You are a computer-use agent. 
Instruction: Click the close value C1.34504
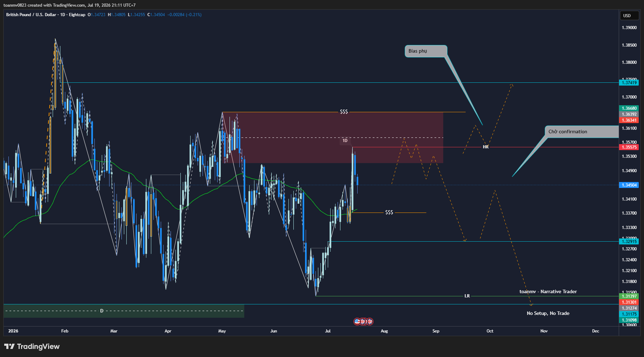(156, 15)
